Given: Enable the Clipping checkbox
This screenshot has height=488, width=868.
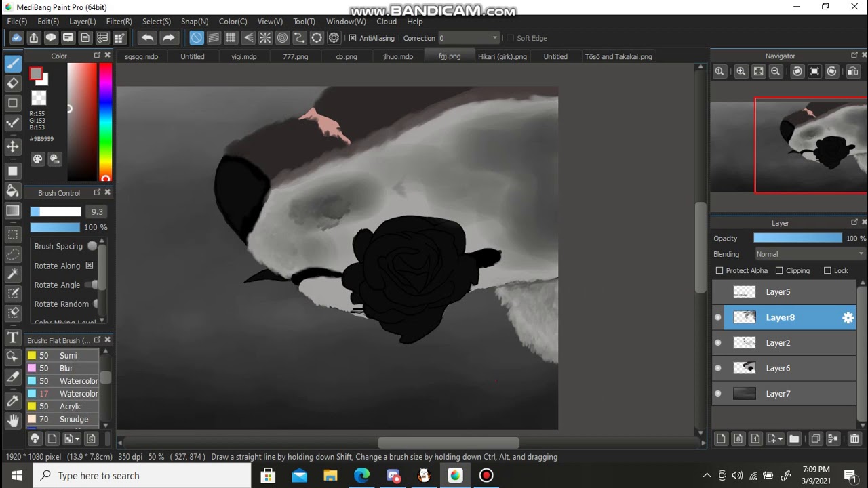Looking at the screenshot, I should [x=779, y=270].
